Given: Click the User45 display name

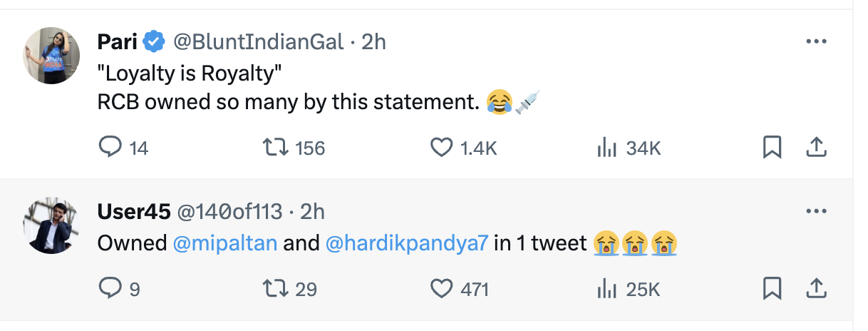Looking at the screenshot, I should click(133, 211).
